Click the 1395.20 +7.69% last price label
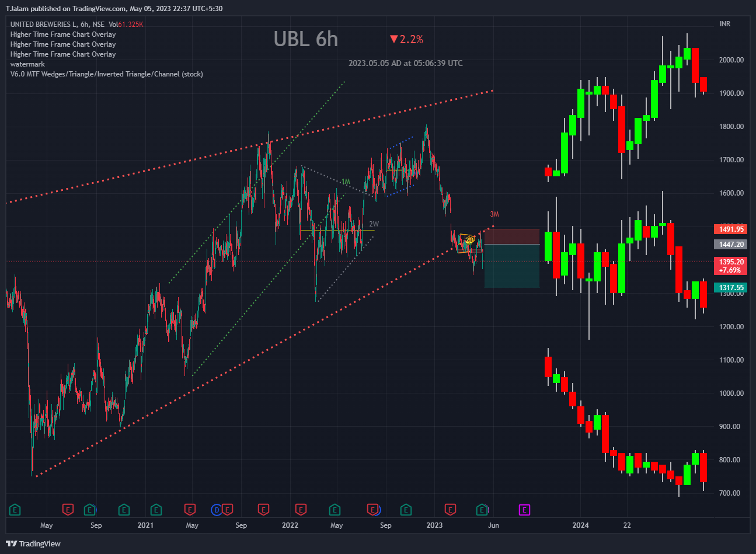756x554 pixels. click(x=731, y=266)
